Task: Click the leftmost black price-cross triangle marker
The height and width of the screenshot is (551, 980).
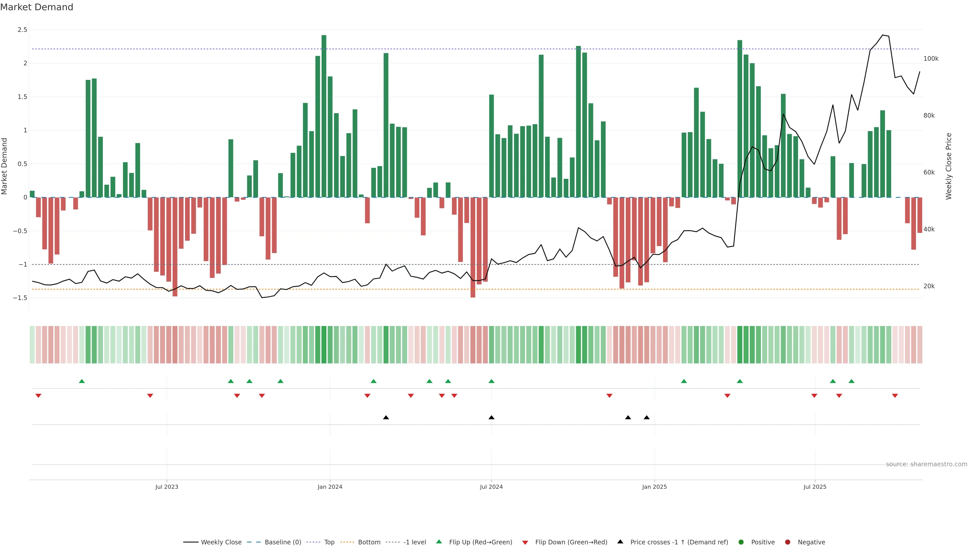Action: click(x=386, y=418)
